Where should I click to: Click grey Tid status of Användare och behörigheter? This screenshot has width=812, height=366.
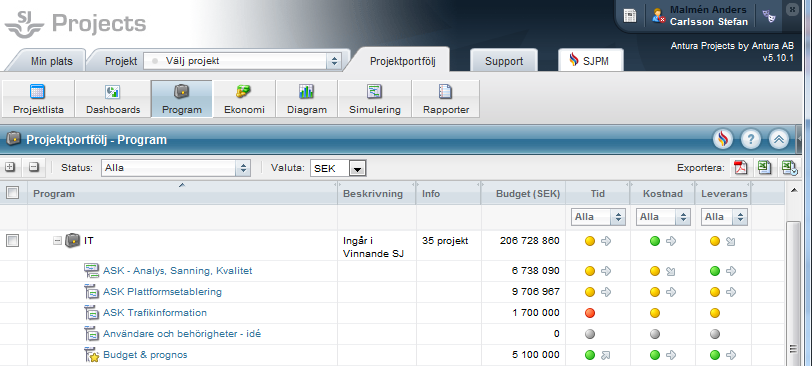pyautogui.click(x=589, y=334)
